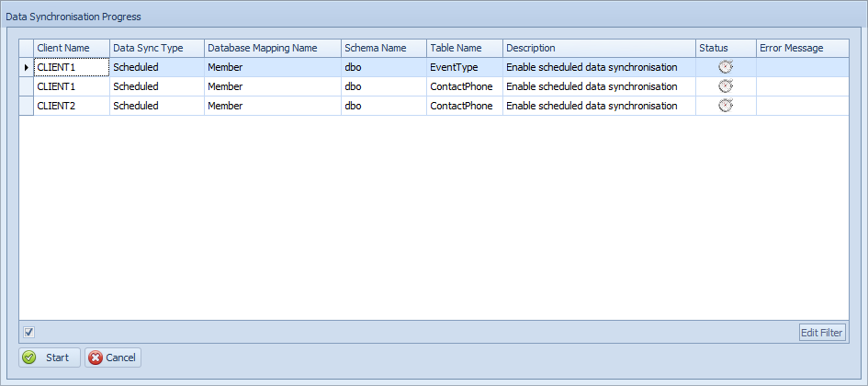Select ContactPhone cell in CLIENT1 row
Image resolution: width=868 pixels, height=386 pixels.
tap(465, 86)
